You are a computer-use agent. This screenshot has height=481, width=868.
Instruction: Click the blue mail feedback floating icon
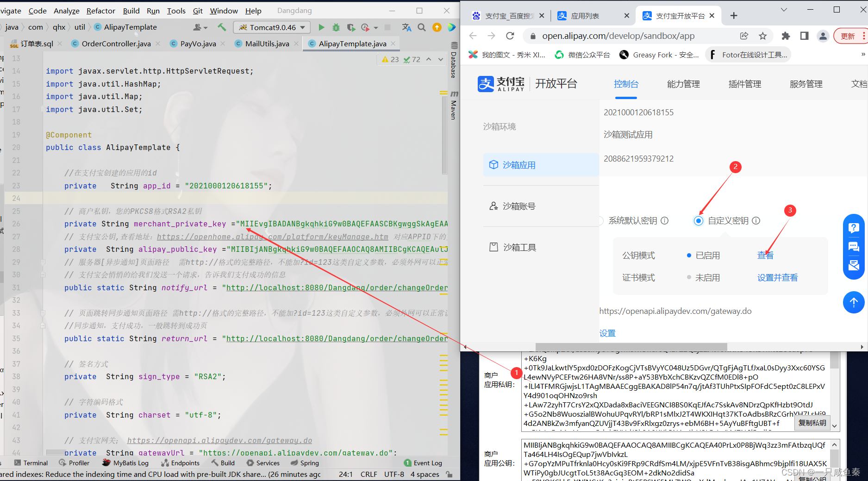click(x=854, y=265)
